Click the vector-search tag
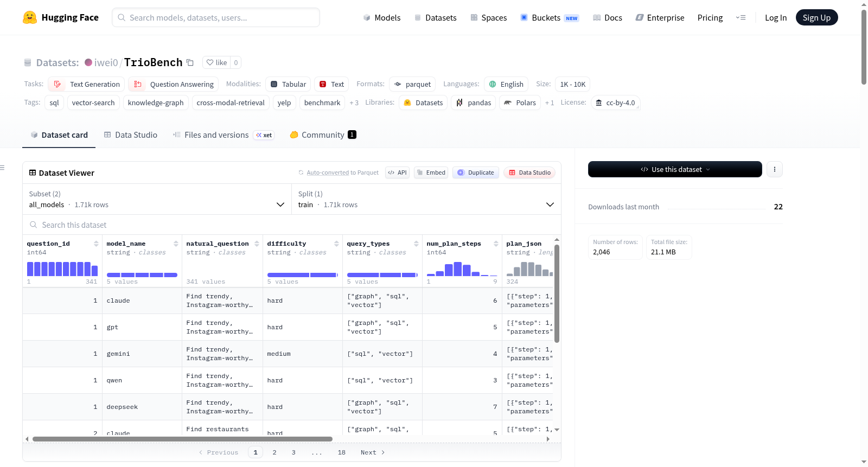 click(x=93, y=103)
